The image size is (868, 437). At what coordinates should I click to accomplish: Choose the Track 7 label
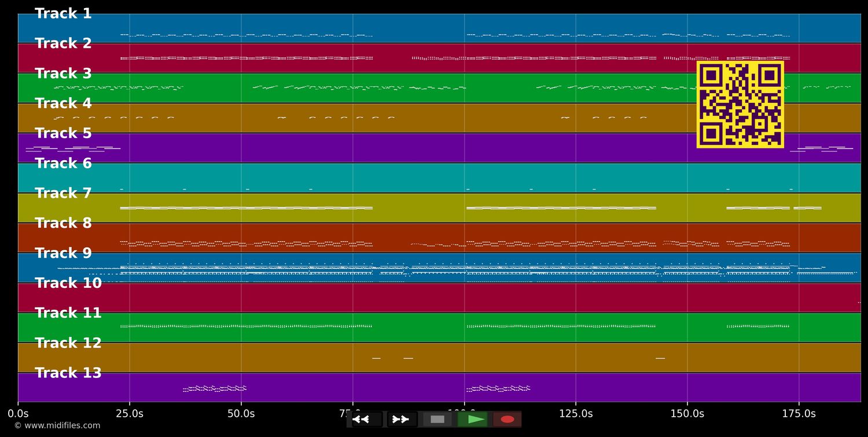tap(63, 194)
